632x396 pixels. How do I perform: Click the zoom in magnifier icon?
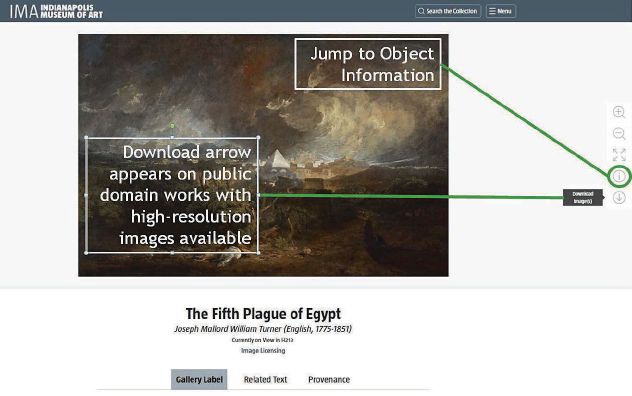coord(619,112)
